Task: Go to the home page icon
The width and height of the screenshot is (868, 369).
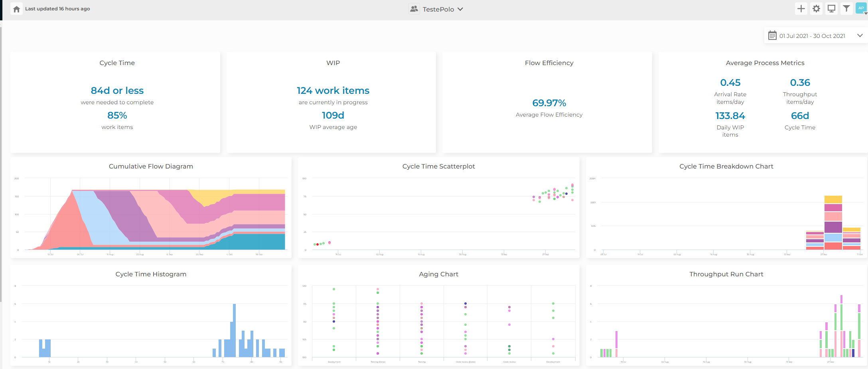Action: (16, 9)
